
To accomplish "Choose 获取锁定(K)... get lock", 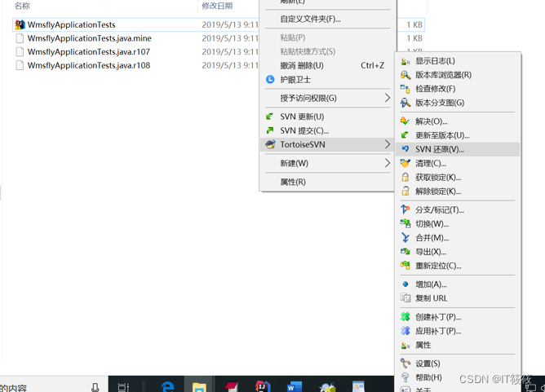I will pos(458,178).
